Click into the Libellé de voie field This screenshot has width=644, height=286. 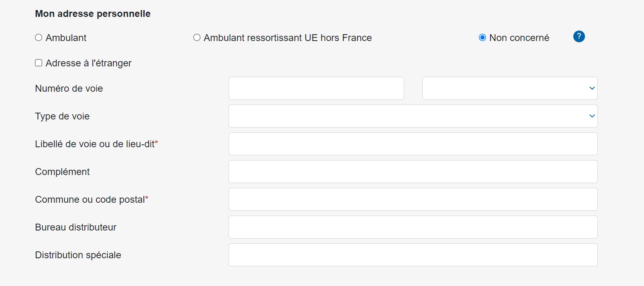point(413,144)
